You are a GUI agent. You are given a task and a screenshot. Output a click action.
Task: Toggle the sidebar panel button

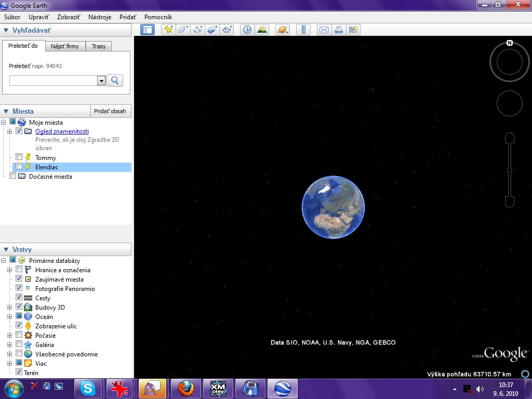click(147, 30)
